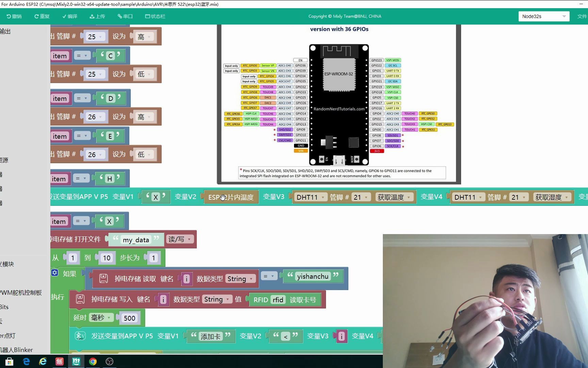This screenshot has width=588, height=368.
Task: Select the PWM舵机控制板 category in sidebar
Action: click(21, 293)
